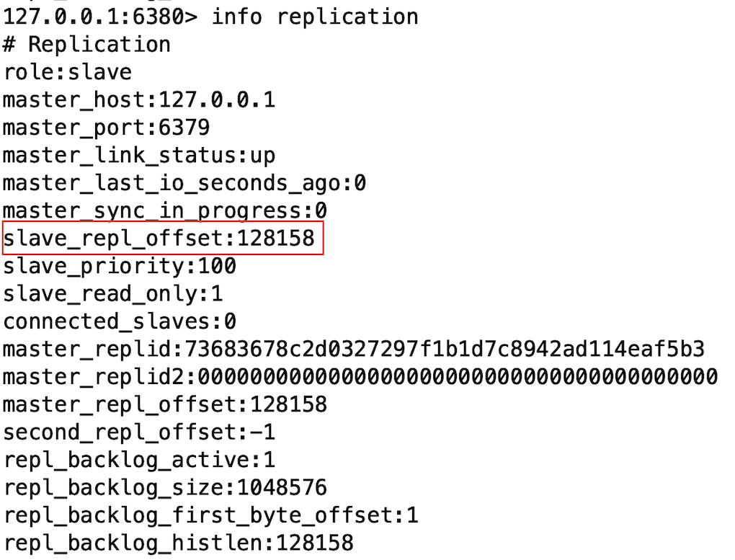Click the master_port:6379 line
The width and height of the screenshot is (735, 560).
107,128
